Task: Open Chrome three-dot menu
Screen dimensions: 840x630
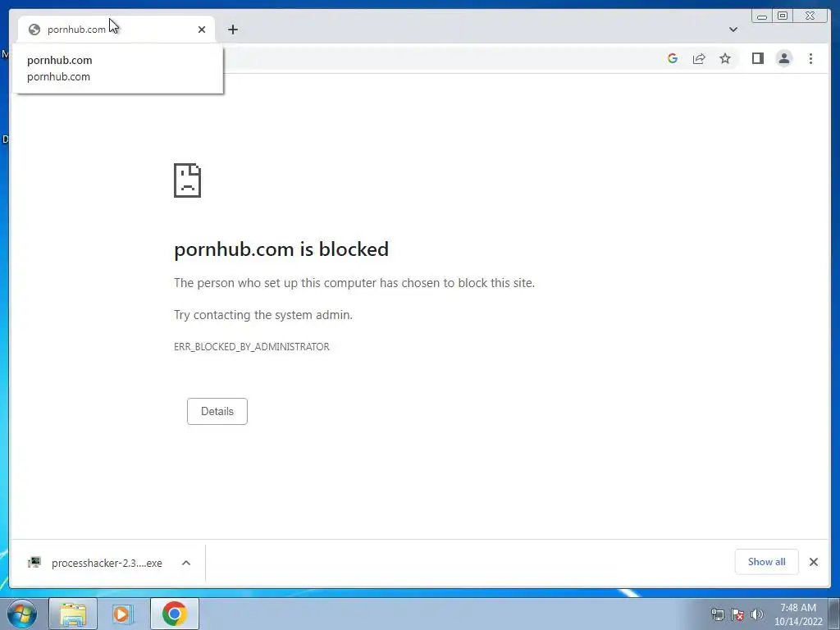Action: click(810, 58)
